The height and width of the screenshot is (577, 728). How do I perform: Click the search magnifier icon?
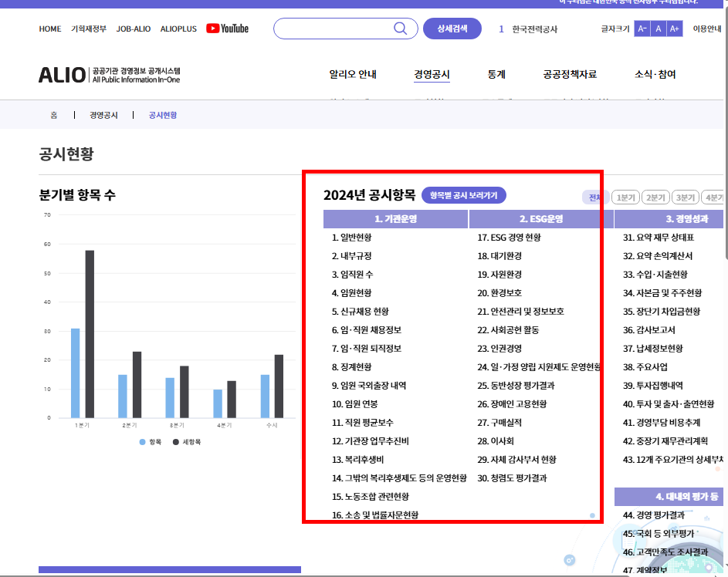point(400,29)
